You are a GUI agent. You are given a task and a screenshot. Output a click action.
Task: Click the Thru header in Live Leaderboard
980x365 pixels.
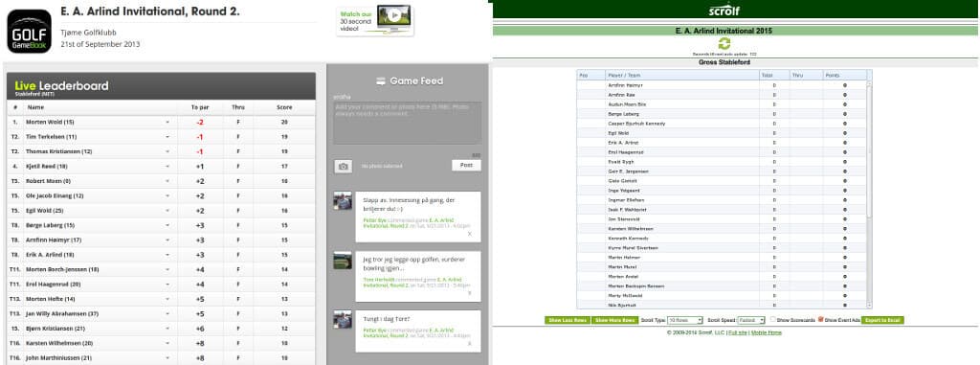click(238, 107)
